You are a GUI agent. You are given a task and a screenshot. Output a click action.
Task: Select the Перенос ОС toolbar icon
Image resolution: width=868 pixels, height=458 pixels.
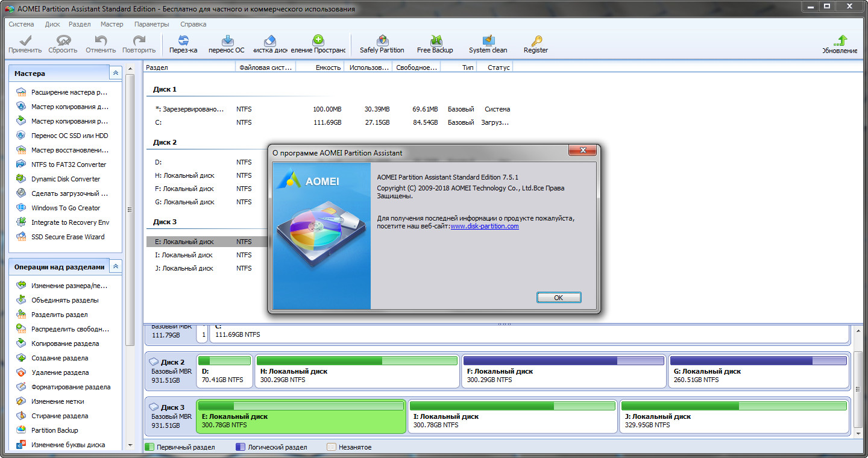pos(226,43)
